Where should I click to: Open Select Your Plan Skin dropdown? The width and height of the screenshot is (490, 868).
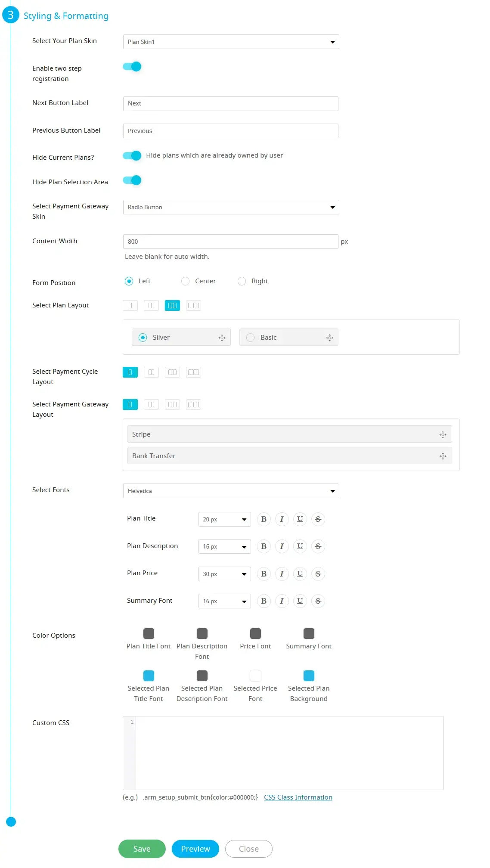[231, 42]
